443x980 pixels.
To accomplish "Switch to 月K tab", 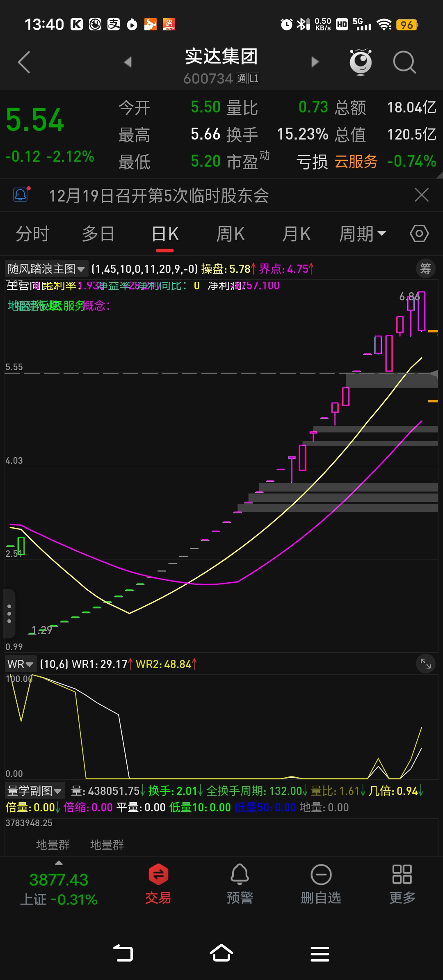I will [x=296, y=234].
